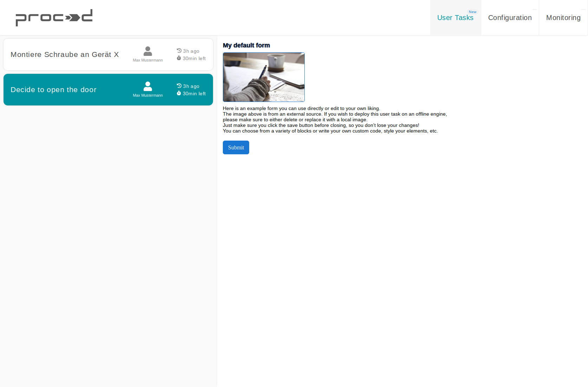
Task: Click the white stopwatch icon on the second card
Action: (x=179, y=93)
